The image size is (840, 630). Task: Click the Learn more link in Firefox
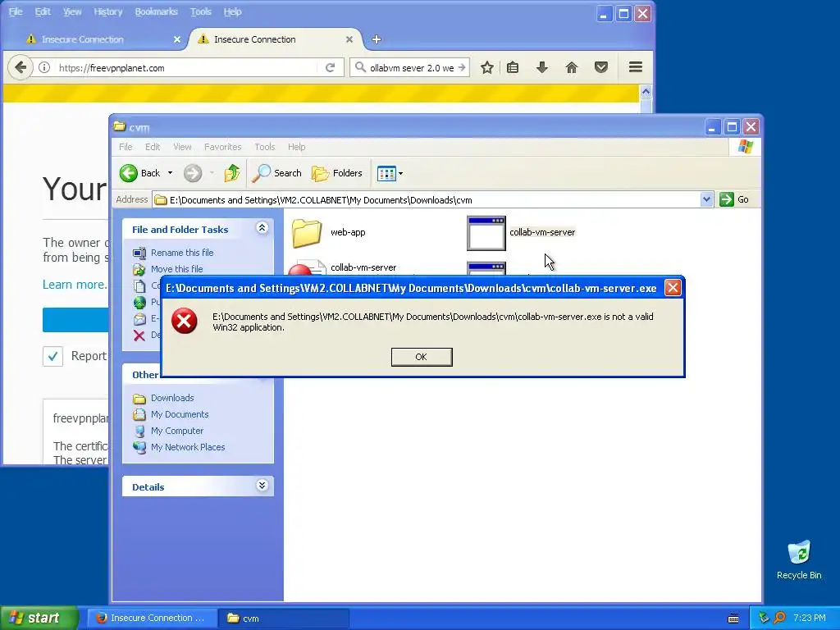pyautogui.click(x=75, y=285)
